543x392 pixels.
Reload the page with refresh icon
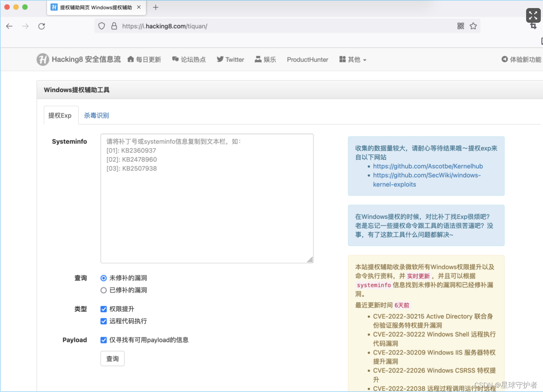tap(41, 26)
